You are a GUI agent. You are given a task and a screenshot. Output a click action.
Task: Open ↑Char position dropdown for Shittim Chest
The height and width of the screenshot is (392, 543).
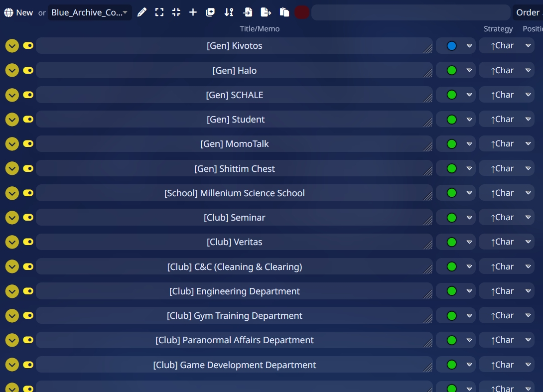point(507,169)
